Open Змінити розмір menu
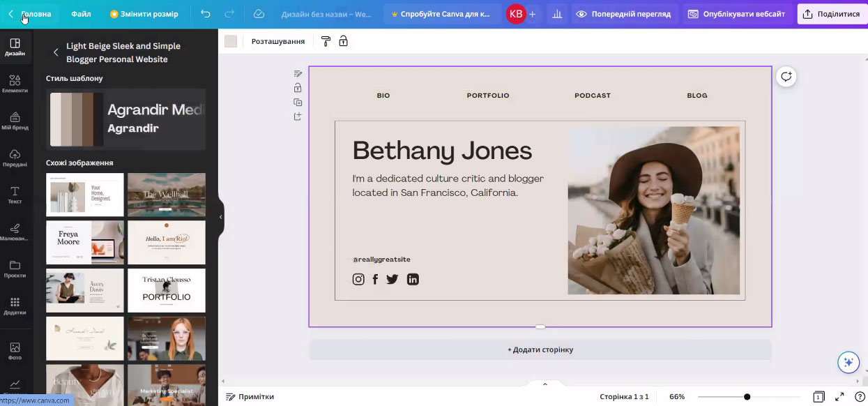This screenshot has height=406, width=868. tap(144, 14)
